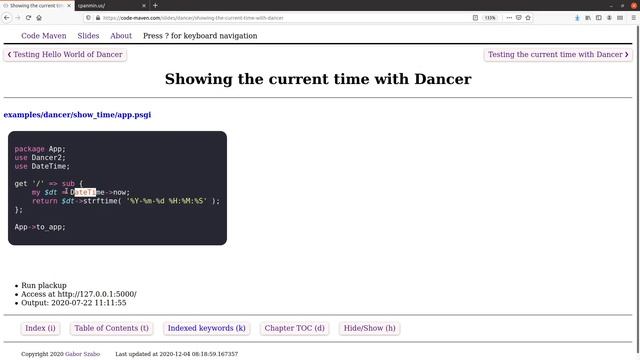
Task: Toggle reader view icon in address bar
Action: 475,18
